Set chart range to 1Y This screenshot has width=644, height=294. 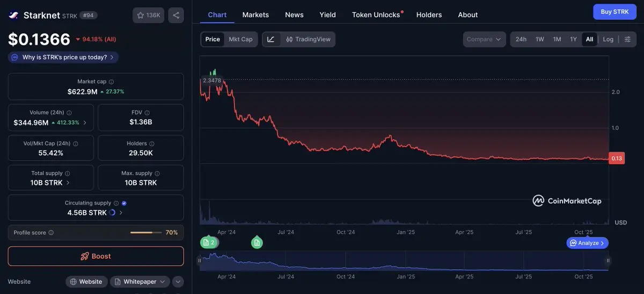(573, 39)
